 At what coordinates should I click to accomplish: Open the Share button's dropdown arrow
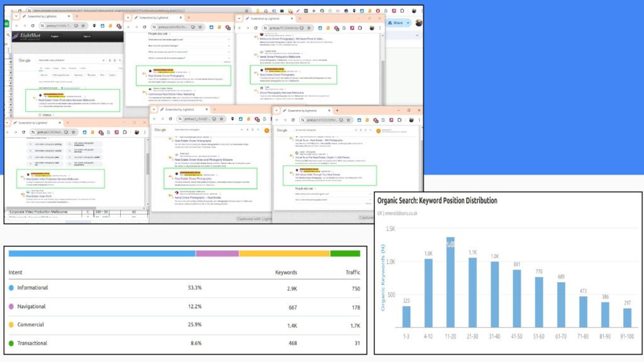tap(408, 23)
